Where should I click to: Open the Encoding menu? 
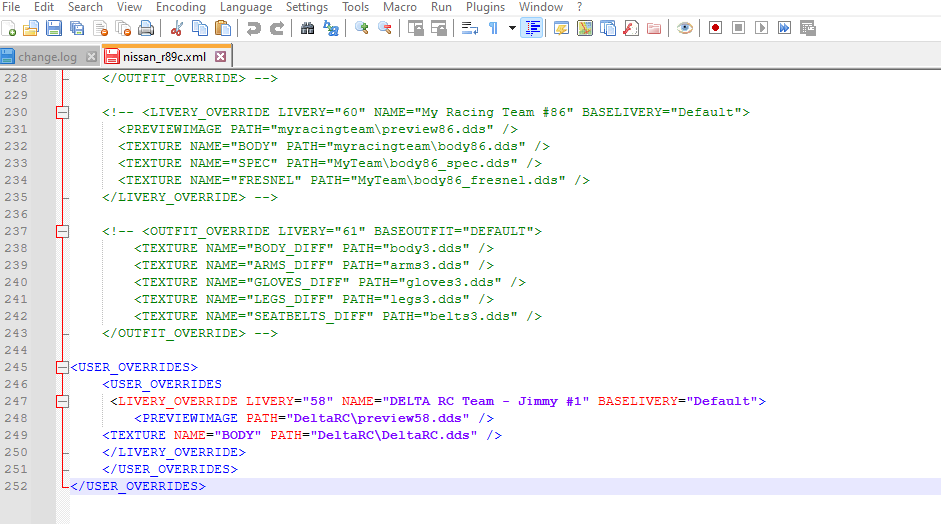click(x=181, y=7)
